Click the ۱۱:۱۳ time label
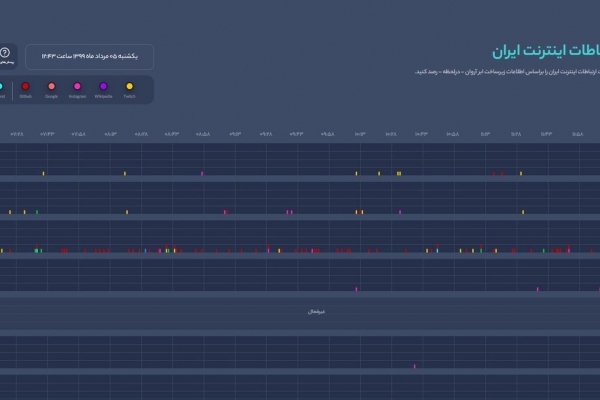The image size is (600, 400). (485, 134)
